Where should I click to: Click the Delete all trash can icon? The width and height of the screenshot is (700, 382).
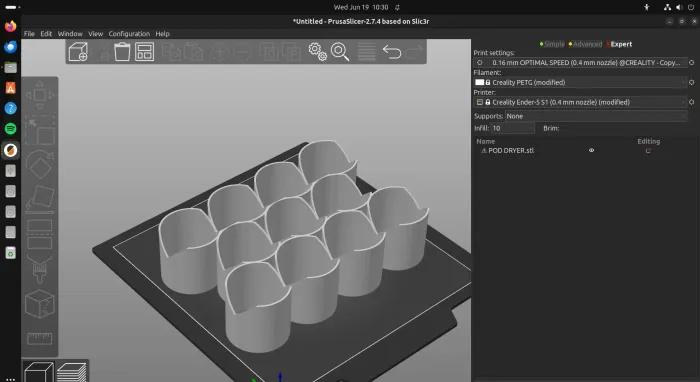(122, 52)
